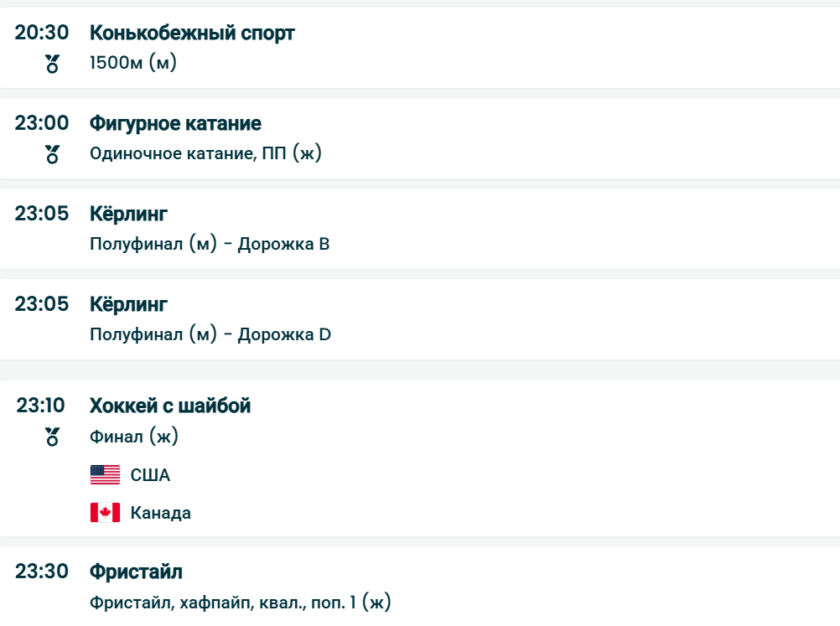
Task: Click the 23:30 start time
Action: pyautogui.click(x=42, y=572)
